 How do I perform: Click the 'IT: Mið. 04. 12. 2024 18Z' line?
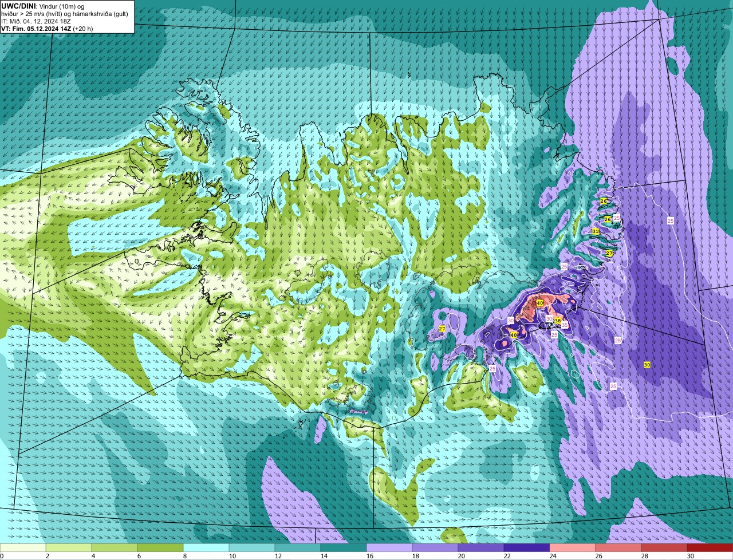pyautogui.click(x=36, y=21)
